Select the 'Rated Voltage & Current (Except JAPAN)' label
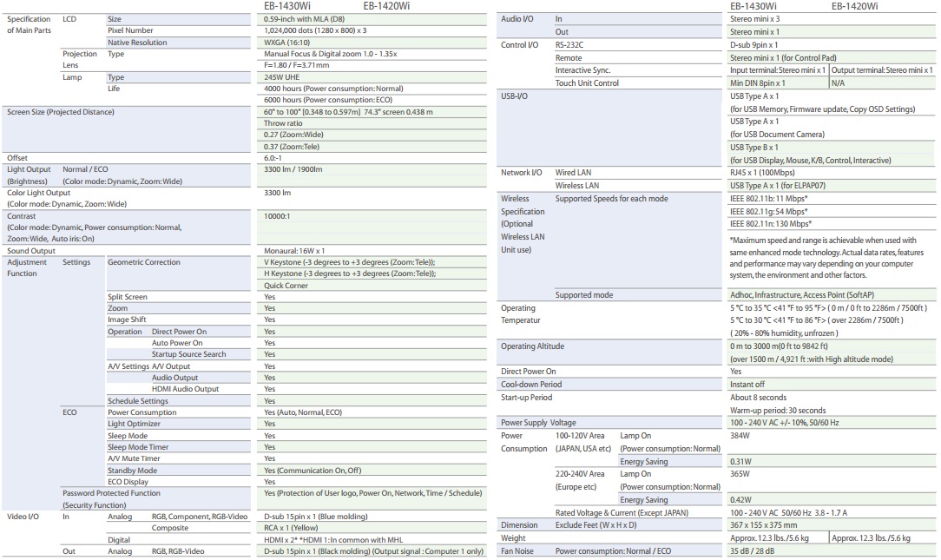Screen dimensions: 941x560 pyautogui.click(x=622, y=514)
